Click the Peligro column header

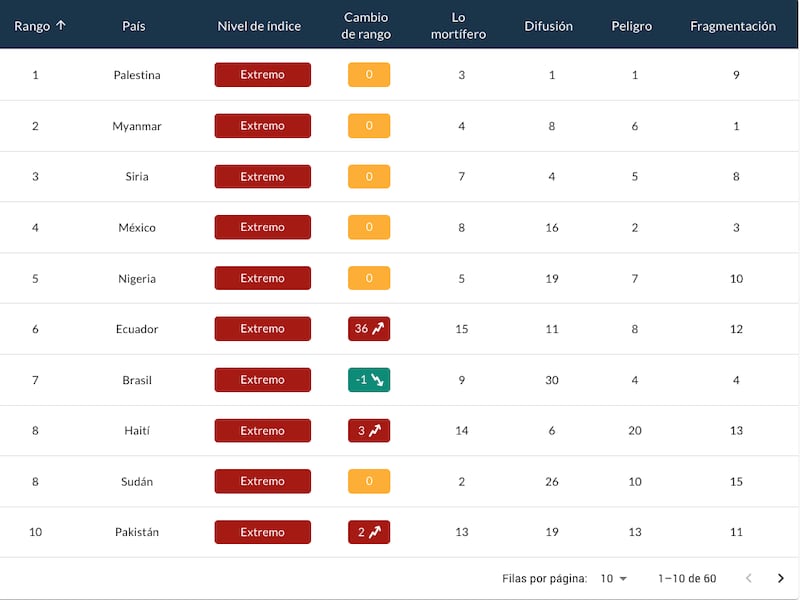631,26
